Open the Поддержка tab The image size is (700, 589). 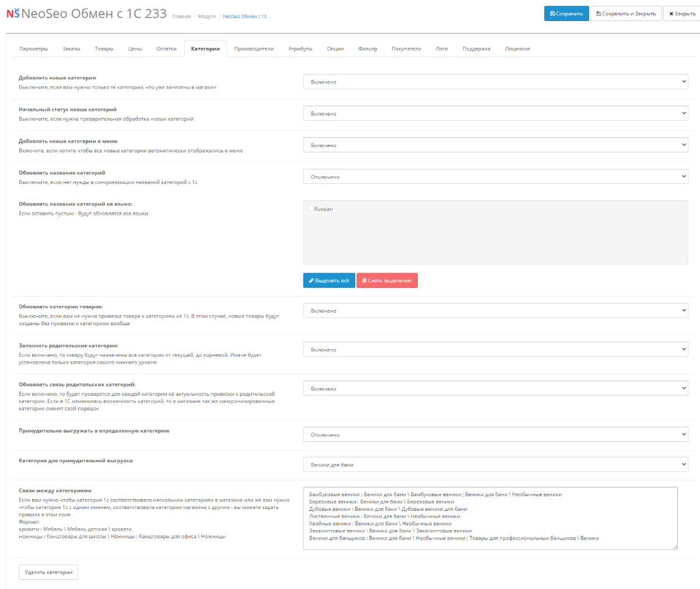pyautogui.click(x=476, y=49)
